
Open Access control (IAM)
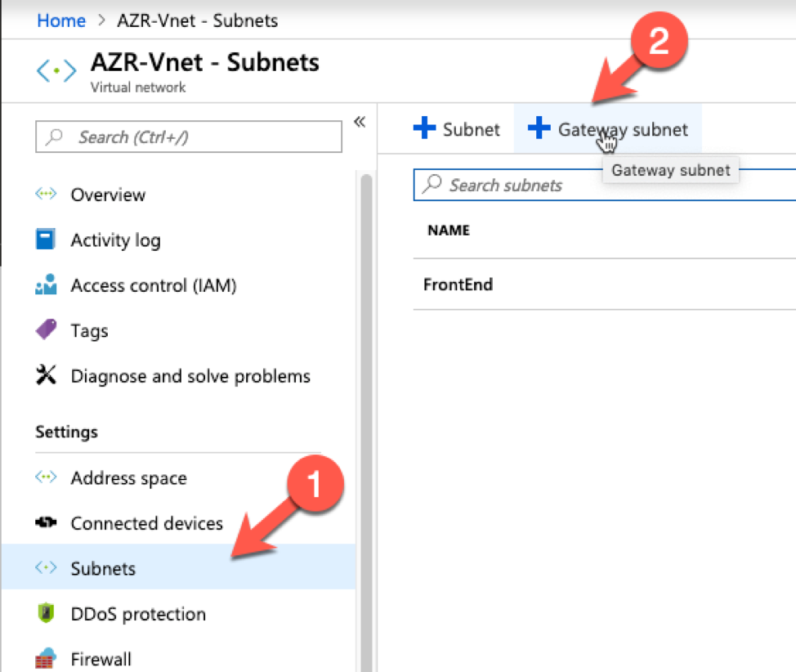tap(154, 285)
